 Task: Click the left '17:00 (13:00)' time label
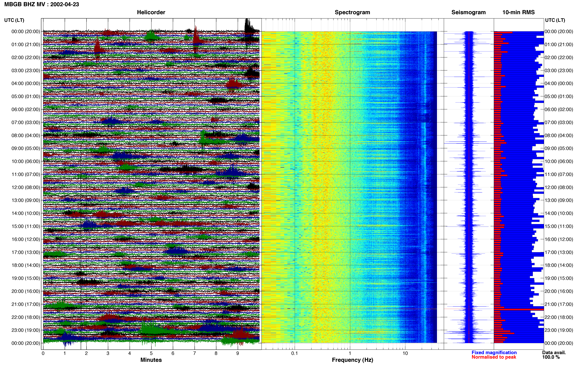[x=26, y=252]
